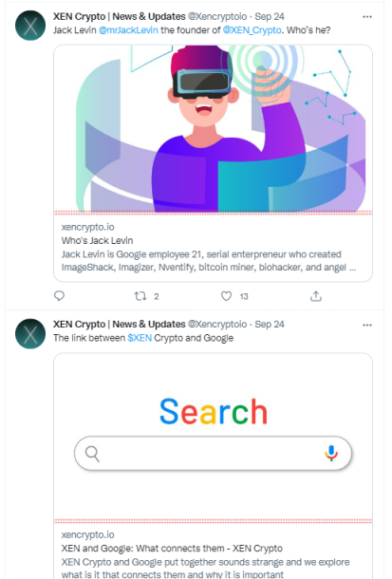The image size is (392, 579).
Task: Retweet the Jack Levin founder tweet
Action: pyautogui.click(x=140, y=296)
